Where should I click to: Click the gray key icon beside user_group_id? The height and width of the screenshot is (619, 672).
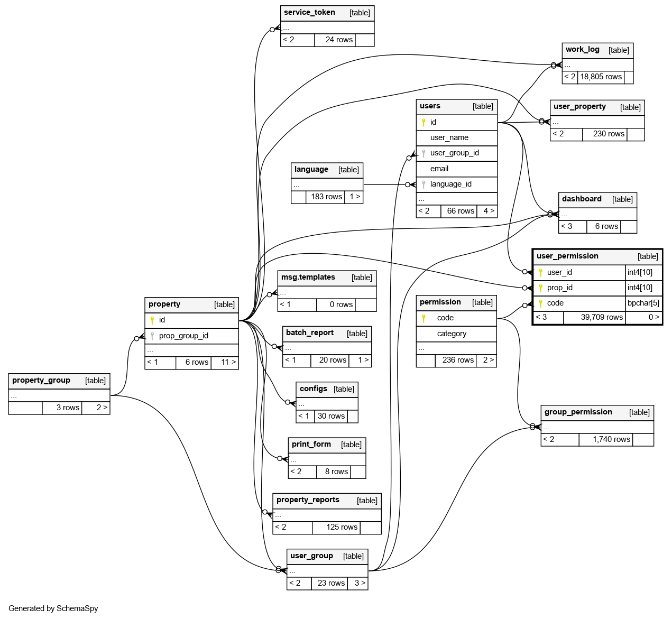point(424,153)
